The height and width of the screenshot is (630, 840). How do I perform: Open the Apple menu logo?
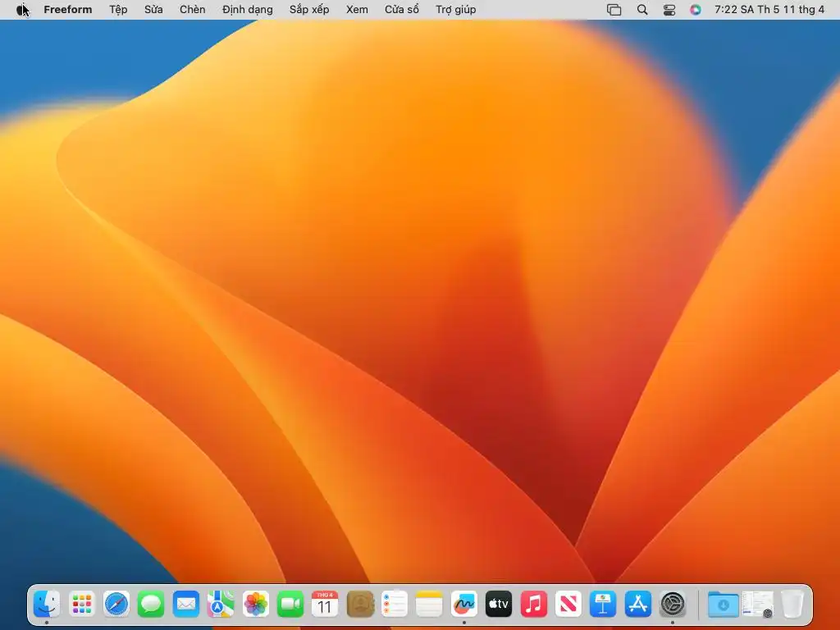click(21, 10)
